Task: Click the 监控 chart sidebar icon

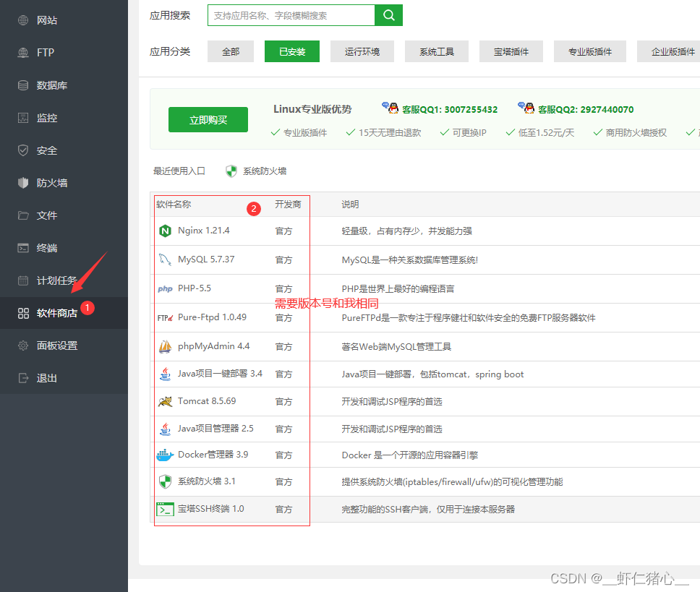Action: [x=23, y=118]
